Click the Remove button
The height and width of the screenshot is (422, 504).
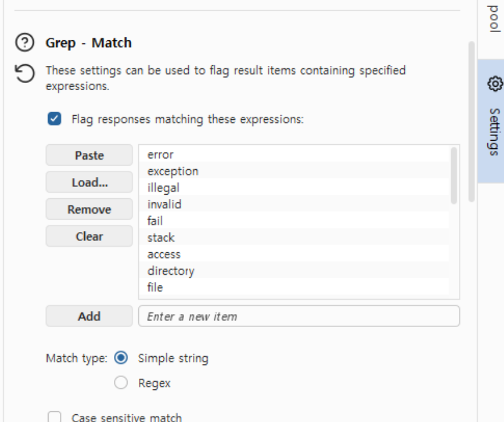(x=89, y=210)
